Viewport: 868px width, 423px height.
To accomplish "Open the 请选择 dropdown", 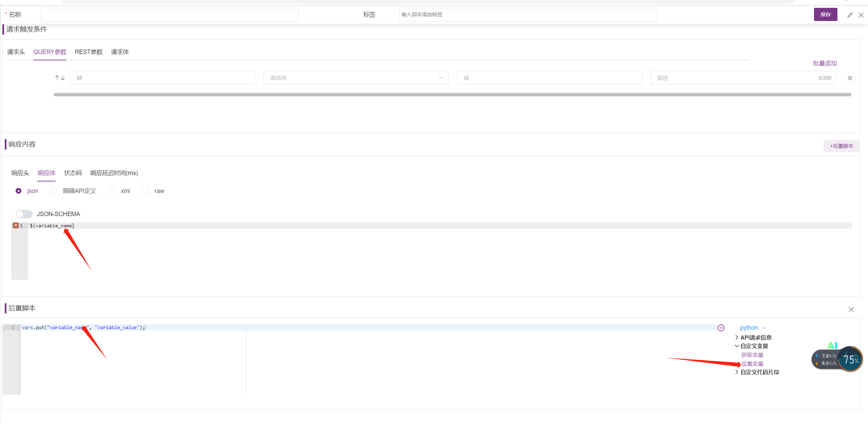I will (x=355, y=77).
